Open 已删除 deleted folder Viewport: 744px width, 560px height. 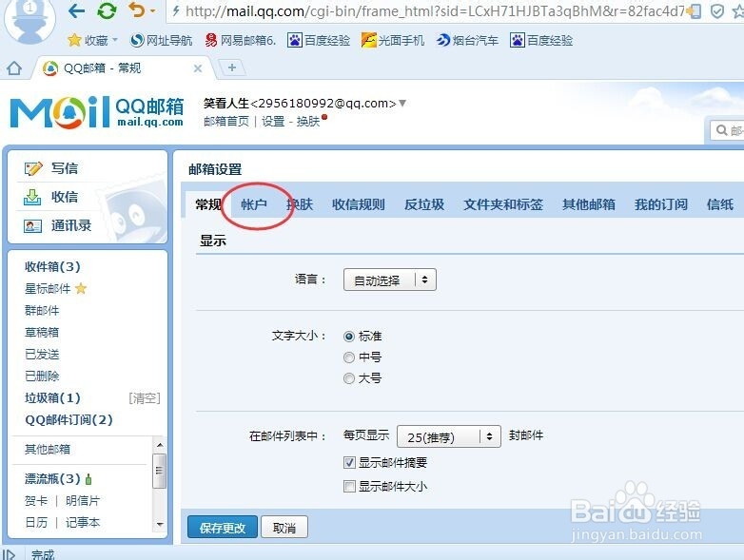42,376
